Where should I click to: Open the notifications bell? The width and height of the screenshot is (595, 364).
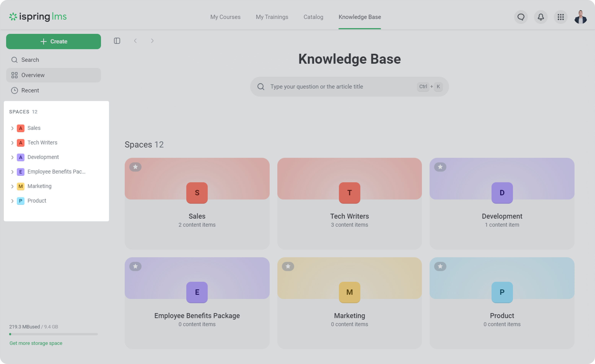541,17
